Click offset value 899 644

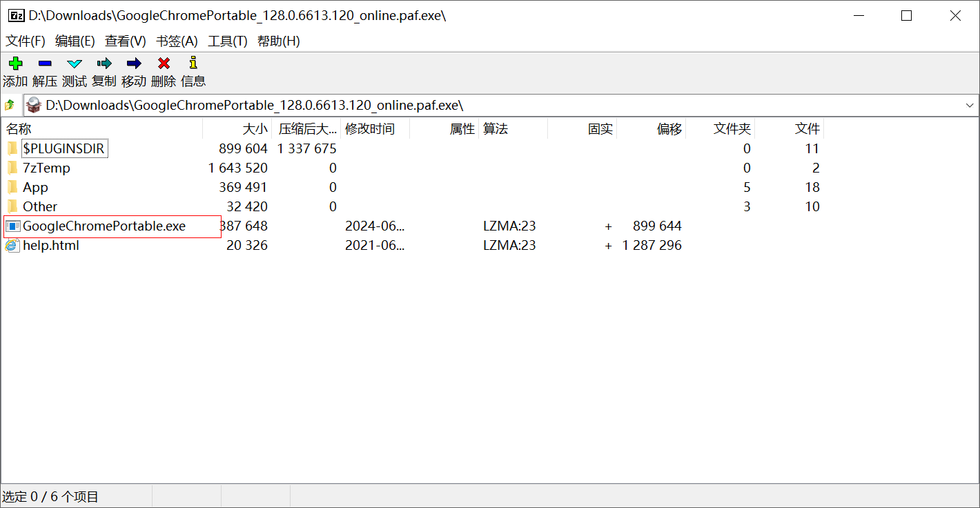coord(657,226)
